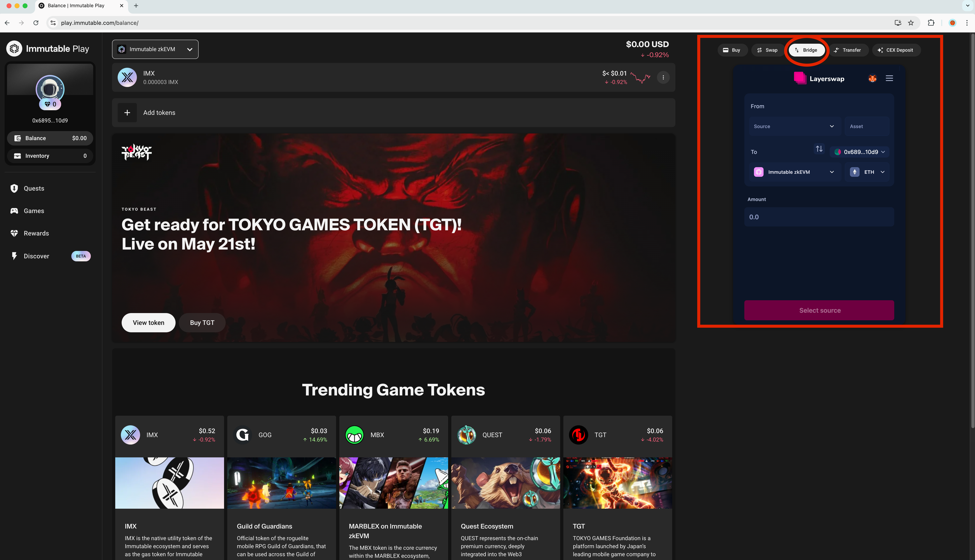Click the QUEST token logo
Image resolution: width=975 pixels, height=560 pixels.
pyautogui.click(x=467, y=435)
